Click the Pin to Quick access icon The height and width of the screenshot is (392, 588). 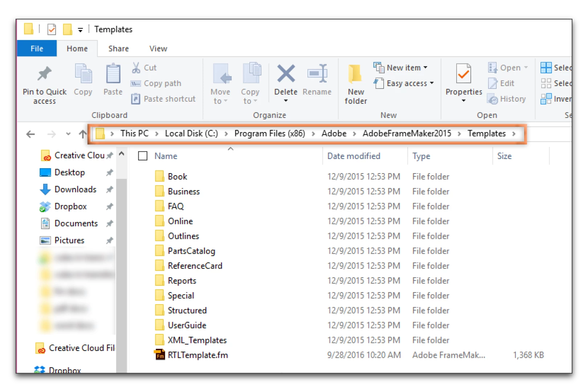45,74
